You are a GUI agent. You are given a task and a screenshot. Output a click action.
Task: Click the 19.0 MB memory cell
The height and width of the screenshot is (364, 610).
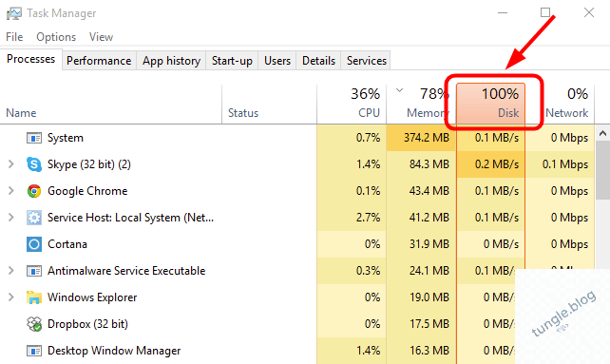coord(421,297)
